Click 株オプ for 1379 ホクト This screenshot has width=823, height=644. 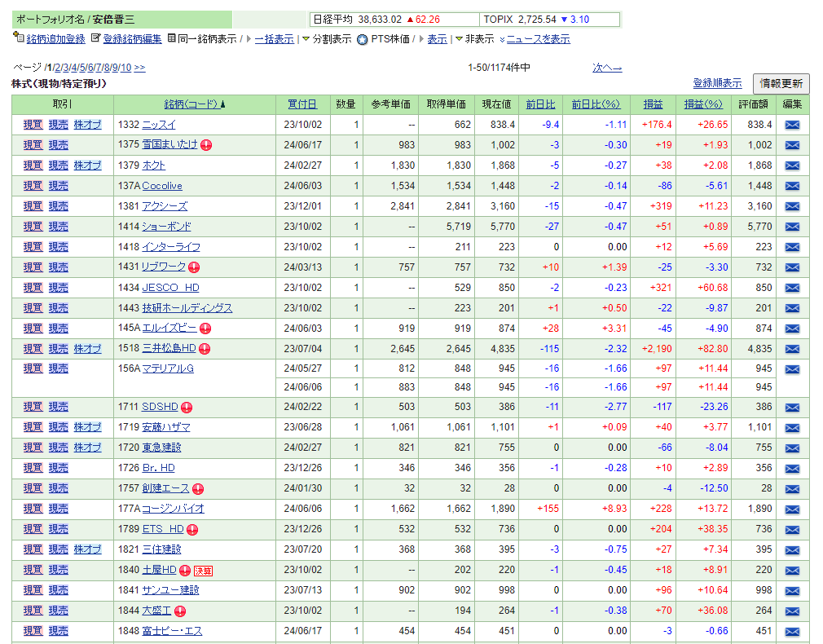point(87,165)
